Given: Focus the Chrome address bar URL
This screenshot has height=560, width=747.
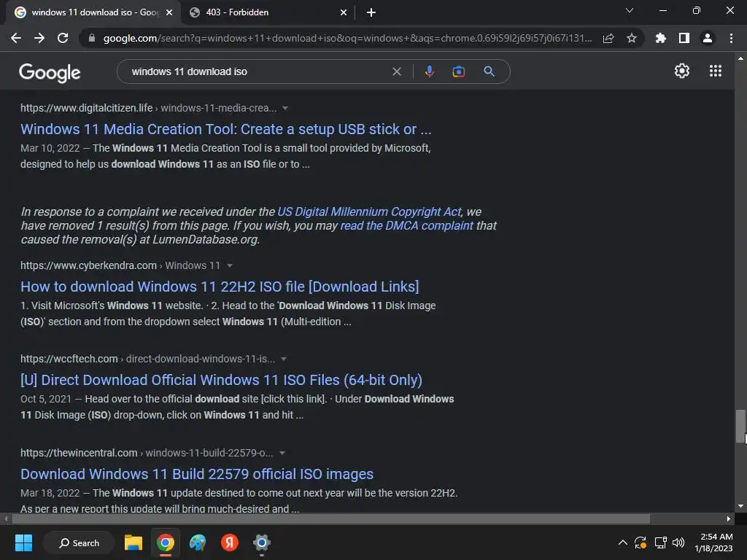Looking at the screenshot, I should tap(347, 38).
